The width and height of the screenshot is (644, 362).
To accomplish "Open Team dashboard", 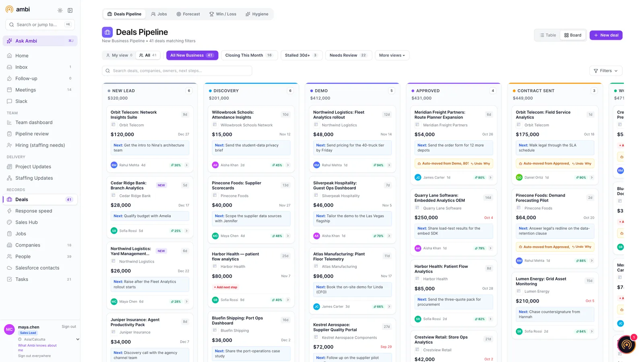I will (40, 123).
